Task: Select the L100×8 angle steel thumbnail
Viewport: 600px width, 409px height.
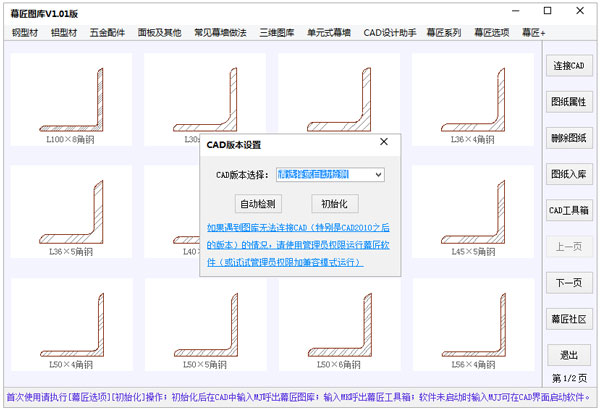Action: (x=70, y=98)
